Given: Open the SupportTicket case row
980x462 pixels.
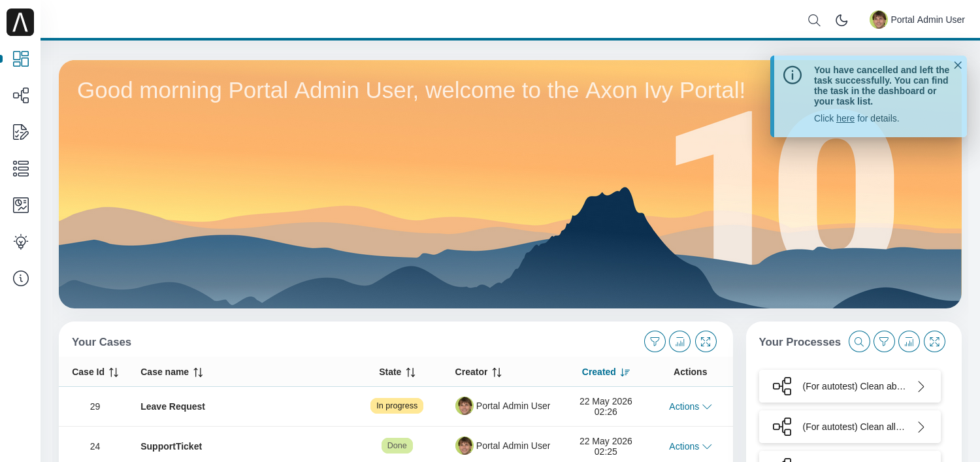Looking at the screenshot, I should click(396, 444).
